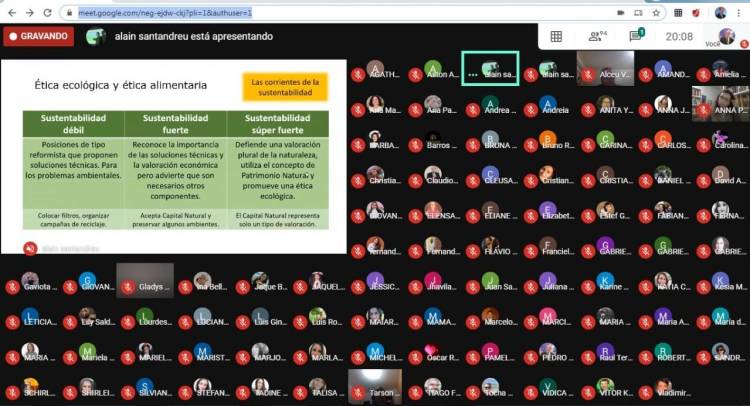The height and width of the screenshot is (406, 750).
Task: Click the Tarson video thumbnail
Action: coord(375,387)
